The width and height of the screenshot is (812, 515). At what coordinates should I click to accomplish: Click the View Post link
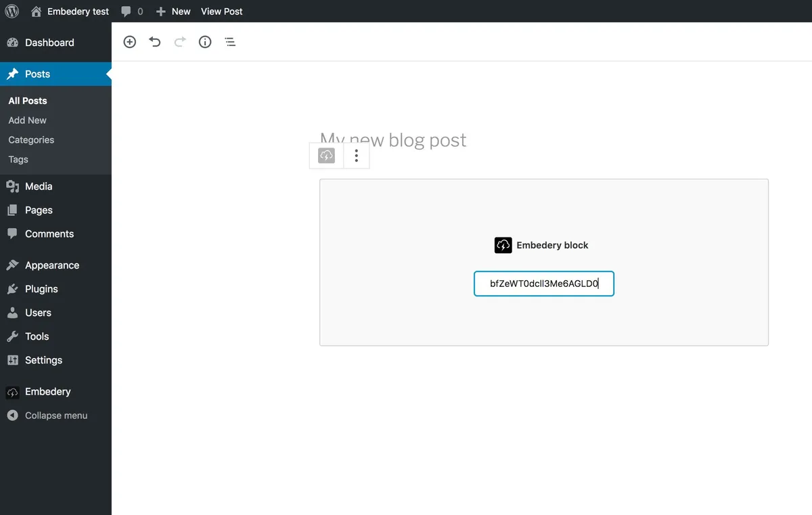coord(222,11)
